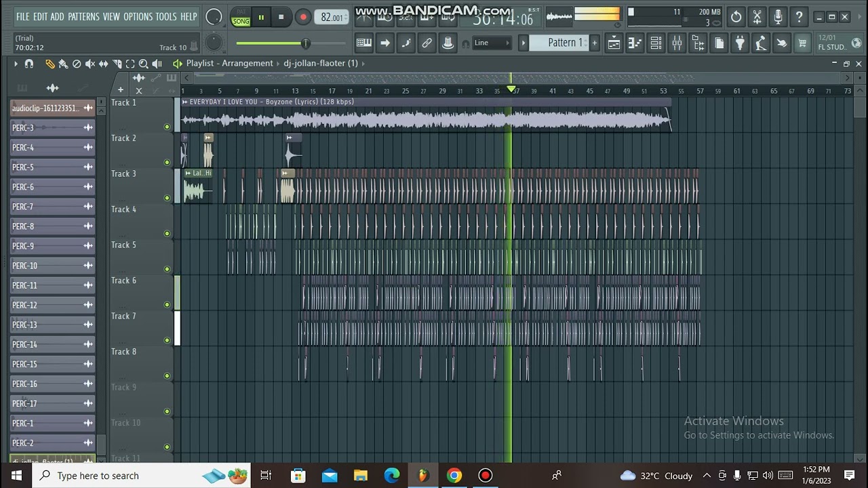The width and height of the screenshot is (868, 488).
Task: Open FL Studio from Windows taskbar
Action: [422, 476]
